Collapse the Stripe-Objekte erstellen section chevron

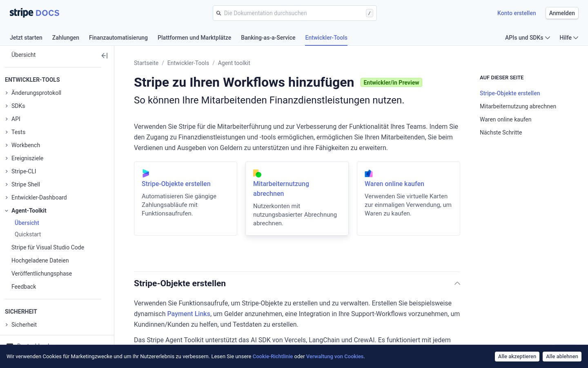click(457, 283)
